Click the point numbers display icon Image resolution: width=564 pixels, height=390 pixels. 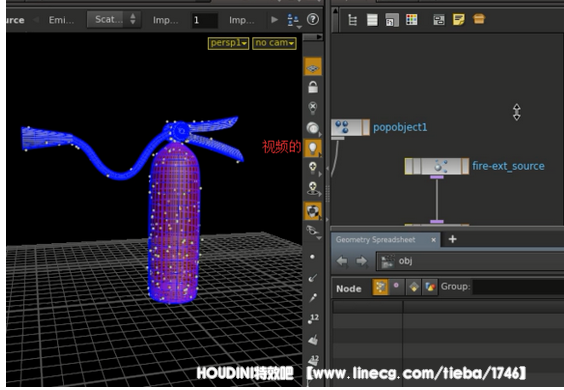313,318
